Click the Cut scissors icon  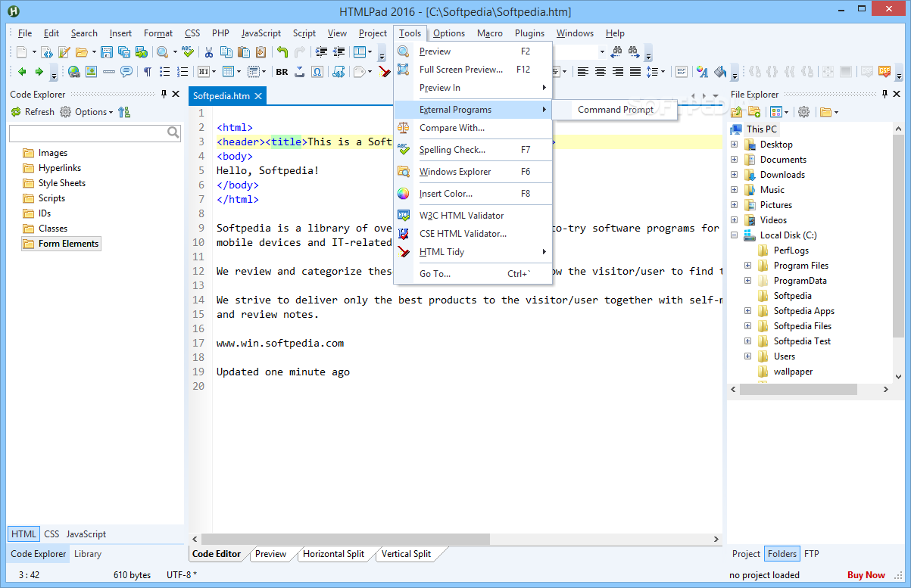click(x=208, y=52)
